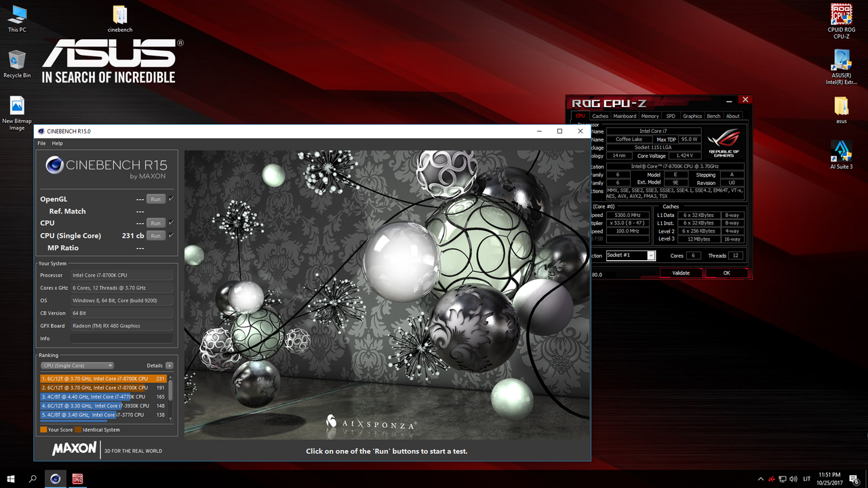Run the CPU (Single Core) benchmark
This screenshot has height=488, width=868.
156,236
